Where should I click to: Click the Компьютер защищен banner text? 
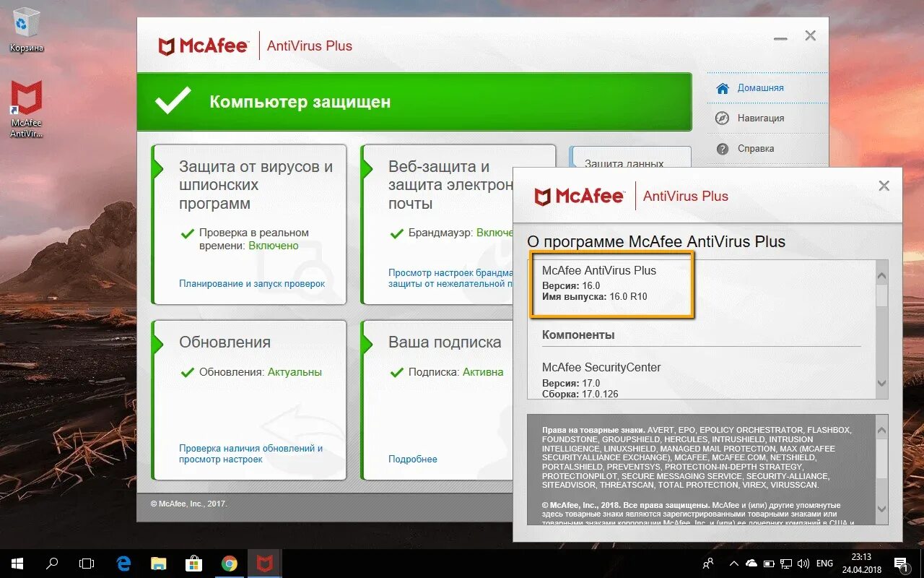click(x=300, y=102)
